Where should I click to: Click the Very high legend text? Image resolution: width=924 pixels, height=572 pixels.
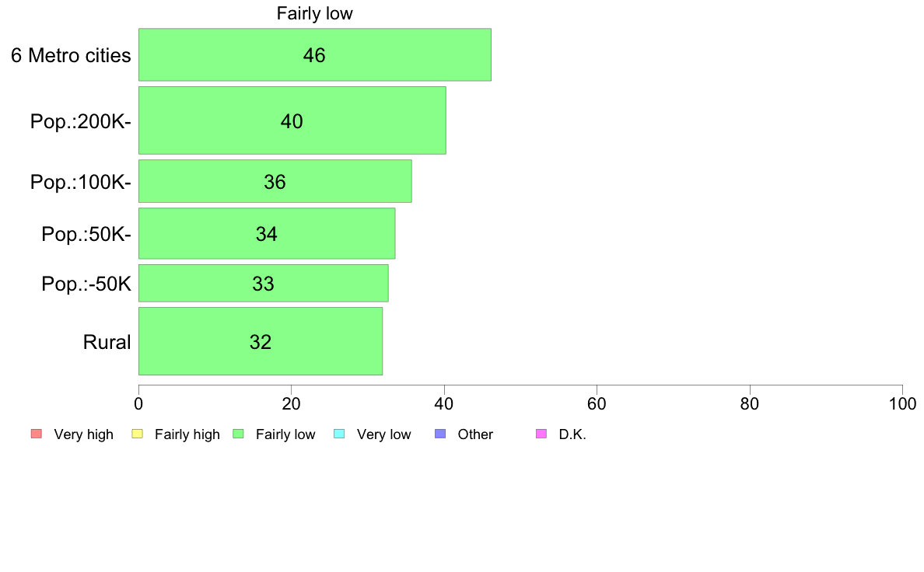pos(84,434)
